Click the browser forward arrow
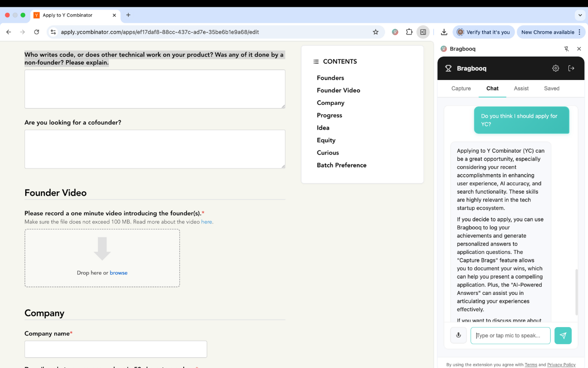This screenshot has width=588, height=368. 23,32
